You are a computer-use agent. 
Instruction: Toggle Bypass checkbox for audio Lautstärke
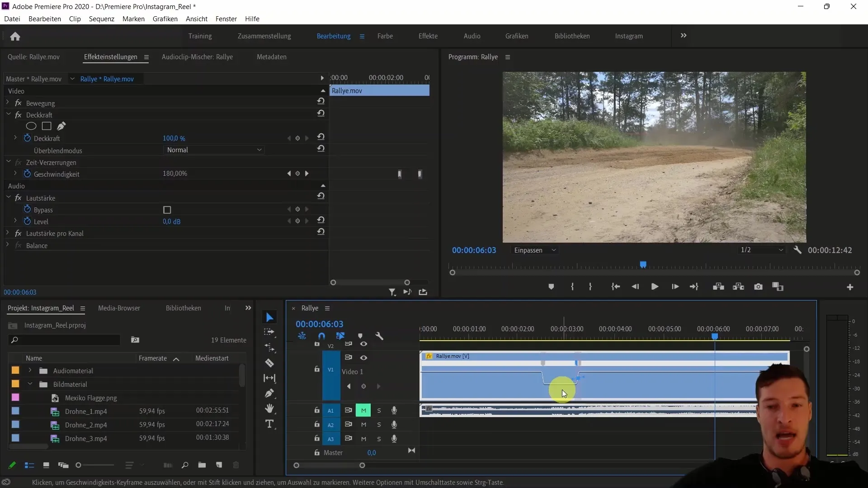tap(167, 210)
